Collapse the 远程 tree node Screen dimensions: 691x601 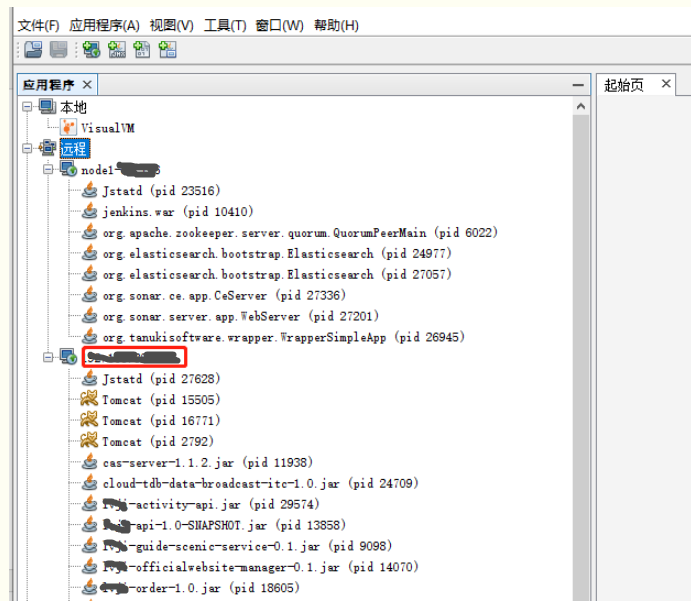(x=27, y=148)
